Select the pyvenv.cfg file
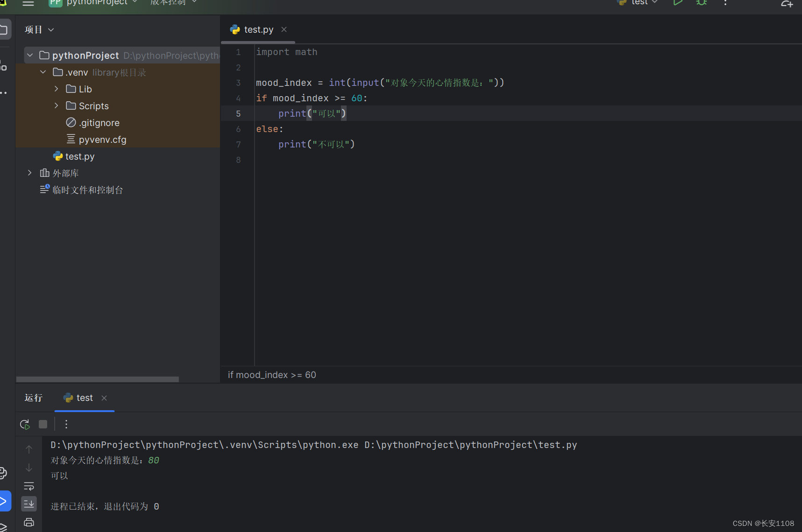 tap(103, 140)
